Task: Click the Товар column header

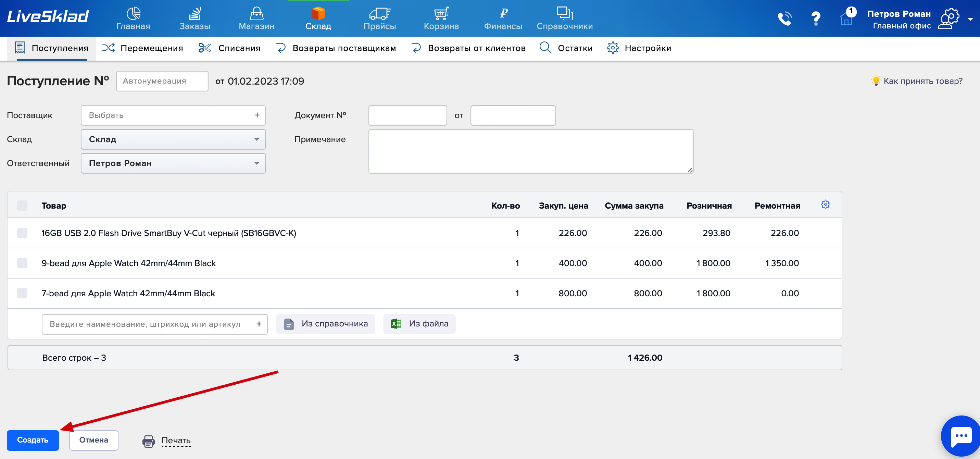Action: (x=54, y=206)
